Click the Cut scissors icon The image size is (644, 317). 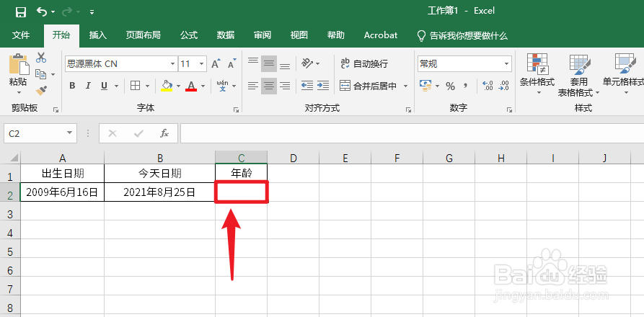point(41,58)
